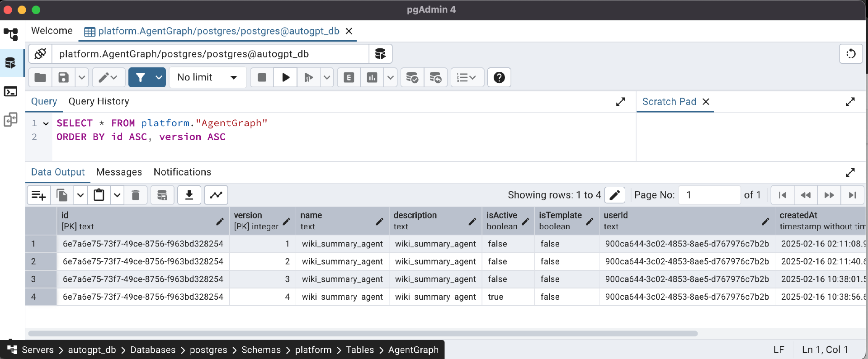Click the Paste clipboard icon

(x=99, y=195)
